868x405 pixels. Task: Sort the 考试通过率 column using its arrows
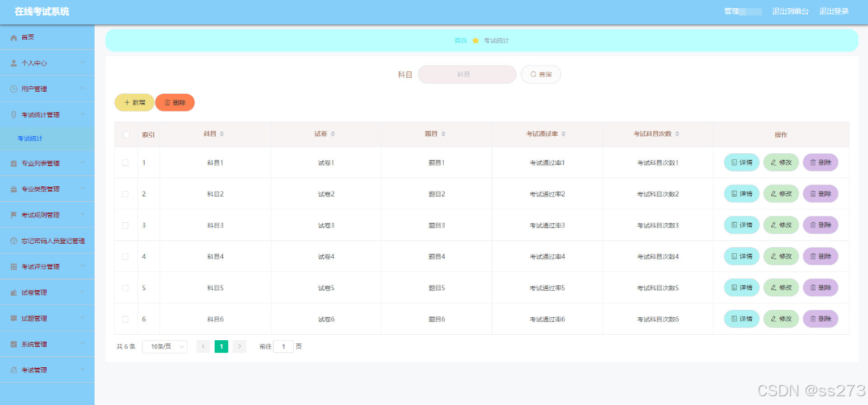click(x=563, y=134)
